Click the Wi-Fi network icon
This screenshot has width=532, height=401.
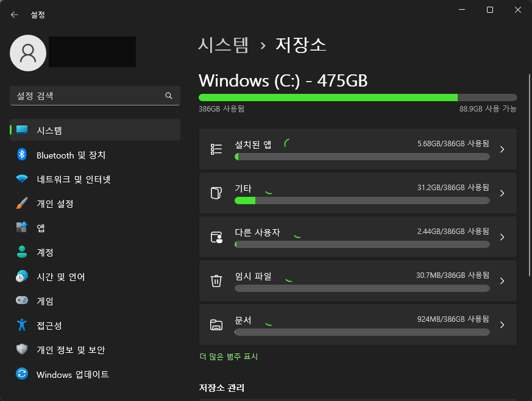pyautogui.click(x=22, y=179)
